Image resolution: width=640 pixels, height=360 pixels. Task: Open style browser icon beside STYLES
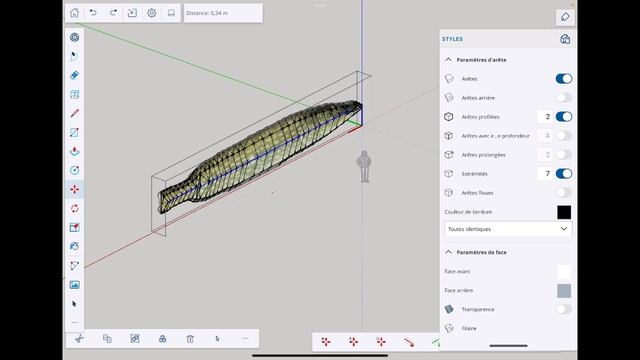pos(565,39)
